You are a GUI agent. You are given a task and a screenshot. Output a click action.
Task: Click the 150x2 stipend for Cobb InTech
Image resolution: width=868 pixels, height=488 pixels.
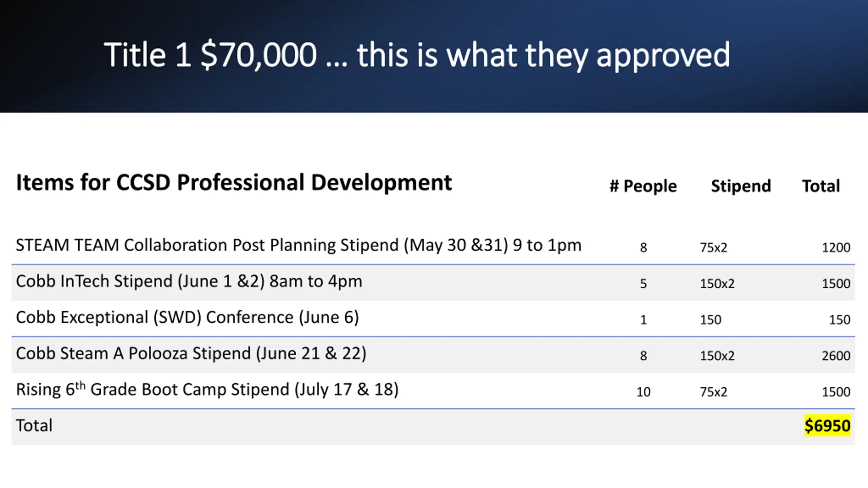pos(717,284)
